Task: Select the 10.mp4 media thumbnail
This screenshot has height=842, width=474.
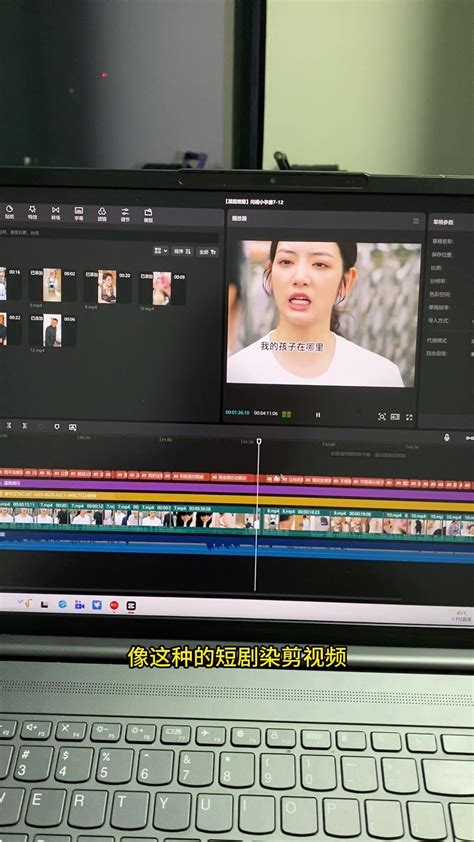Action: tap(162, 289)
